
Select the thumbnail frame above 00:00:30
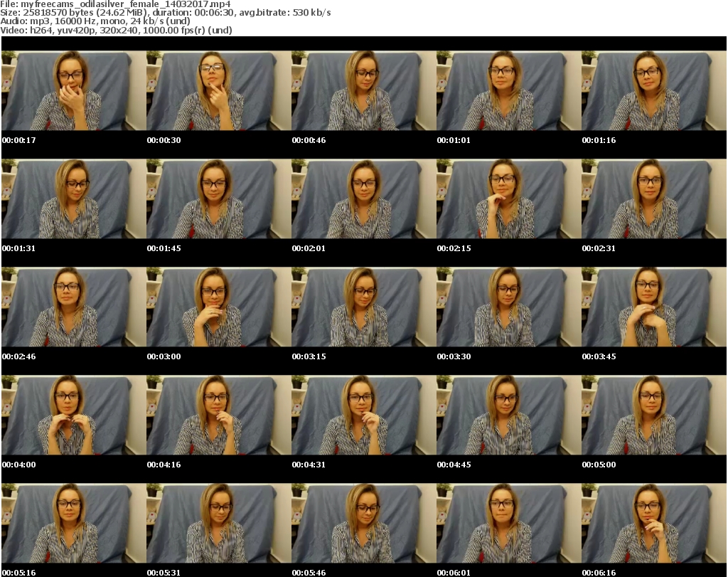point(219,90)
